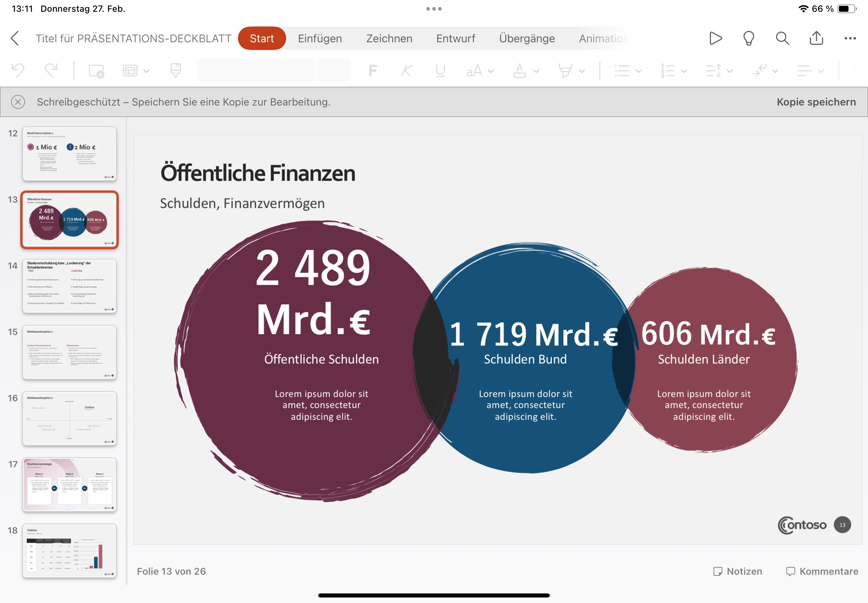Expand the numbered list dropdown
Image resolution: width=868 pixels, height=603 pixels.
click(684, 71)
